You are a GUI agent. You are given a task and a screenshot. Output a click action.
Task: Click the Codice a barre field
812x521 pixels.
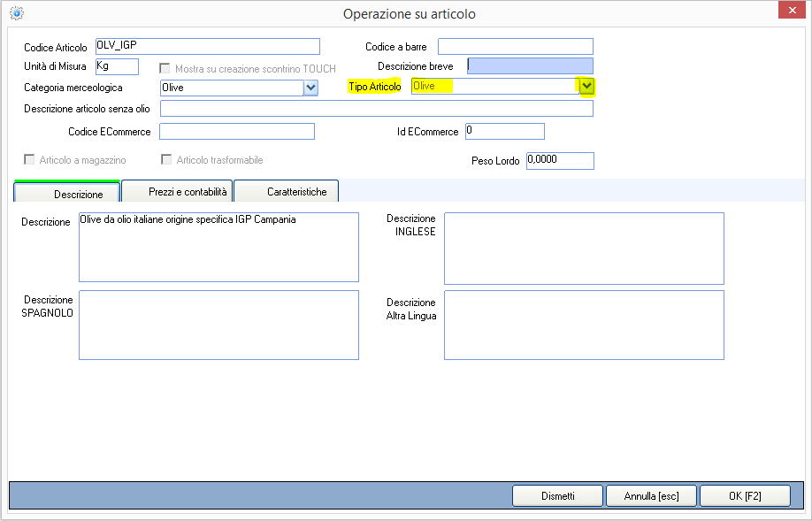pos(516,46)
